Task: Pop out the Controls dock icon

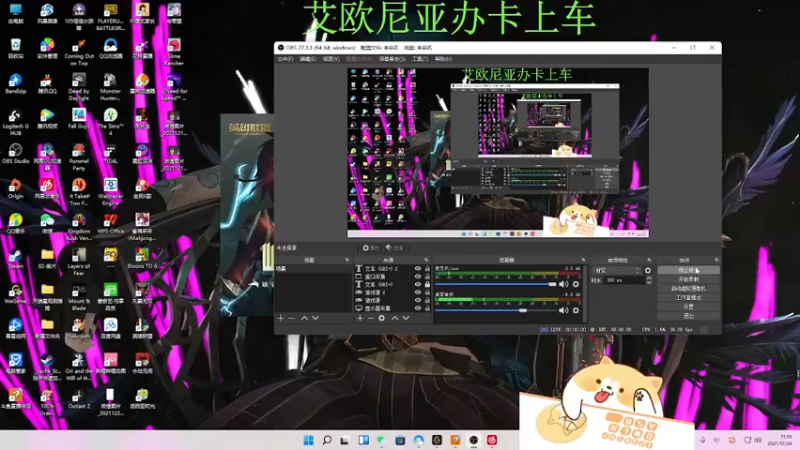Action: [716, 260]
